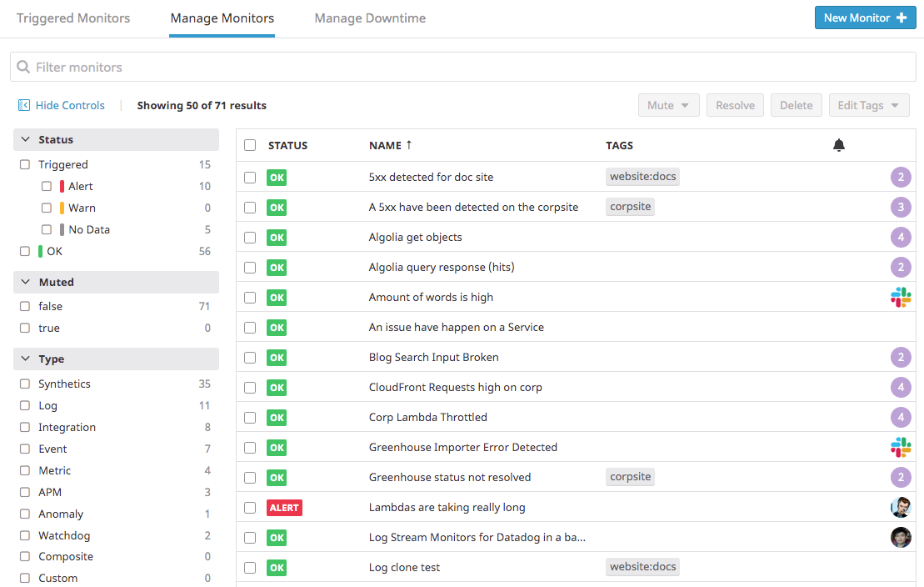Open the Mute dropdown

[668, 105]
